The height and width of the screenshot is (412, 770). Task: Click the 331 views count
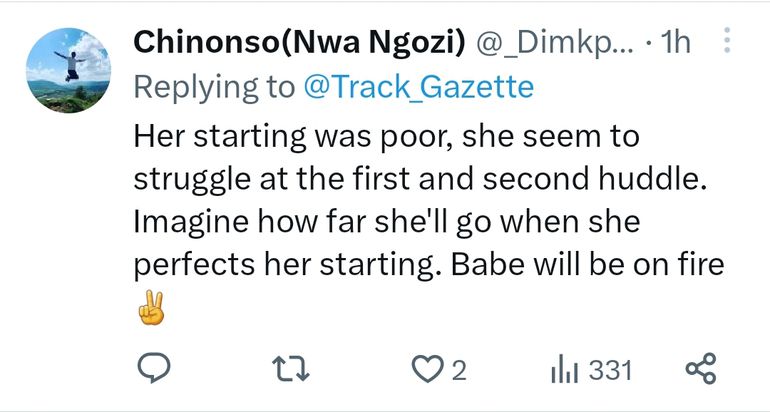[x=610, y=371]
